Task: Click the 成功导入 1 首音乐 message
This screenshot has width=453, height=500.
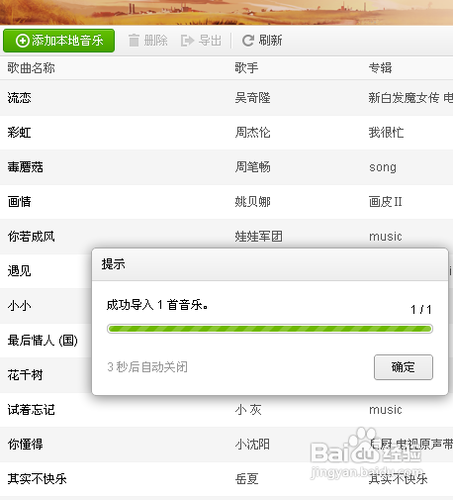Action: (157, 305)
